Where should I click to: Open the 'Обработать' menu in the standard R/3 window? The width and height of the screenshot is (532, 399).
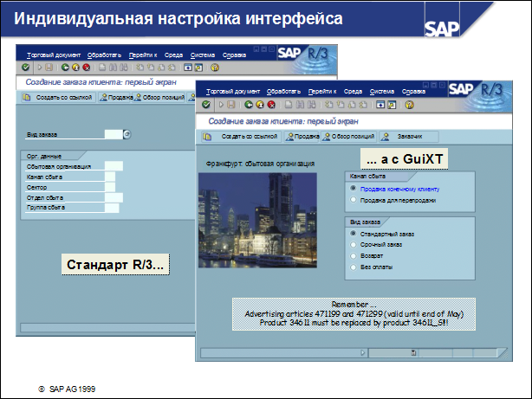[x=104, y=54]
